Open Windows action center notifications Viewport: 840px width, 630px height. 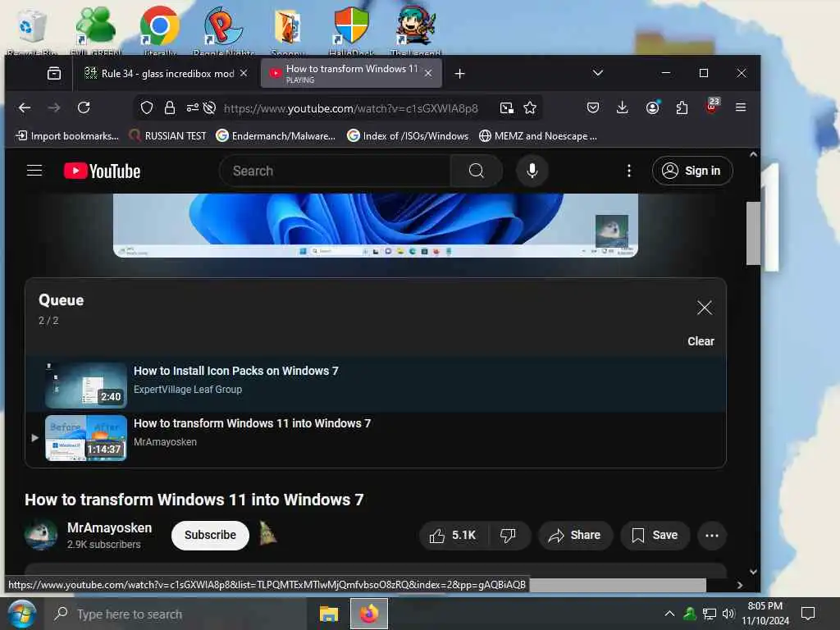click(x=808, y=614)
